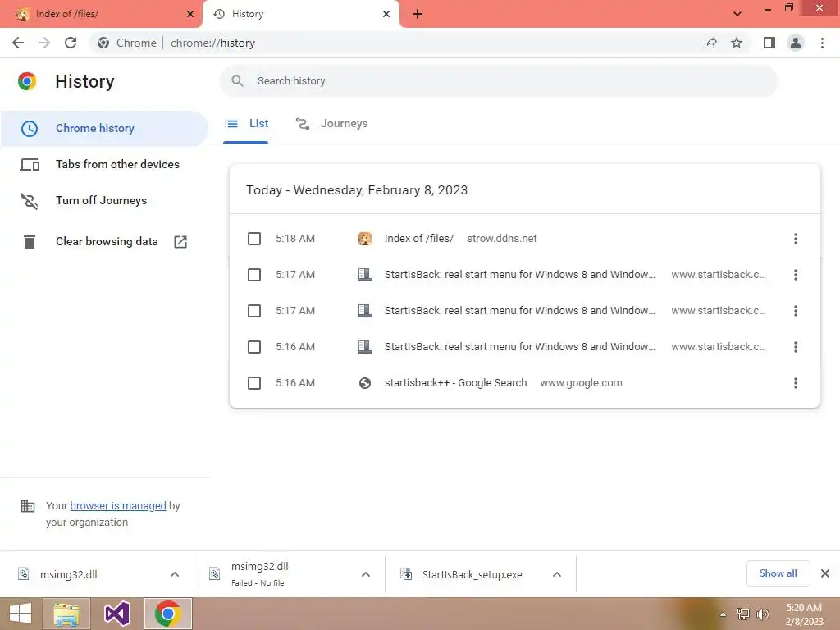Reload the history page
This screenshot has height=630, width=840.
(x=71, y=43)
